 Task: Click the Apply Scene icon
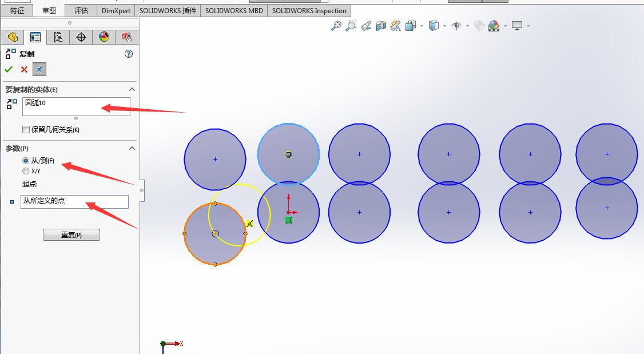494,26
